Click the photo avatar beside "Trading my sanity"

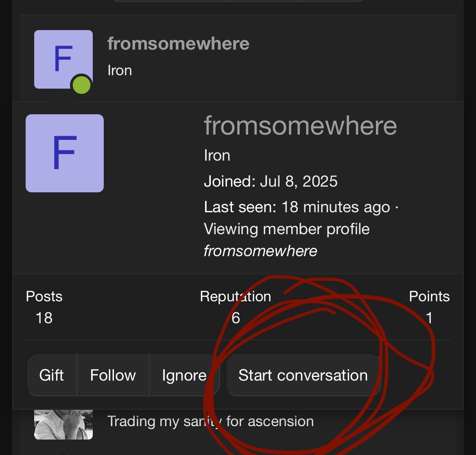tap(63, 425)
